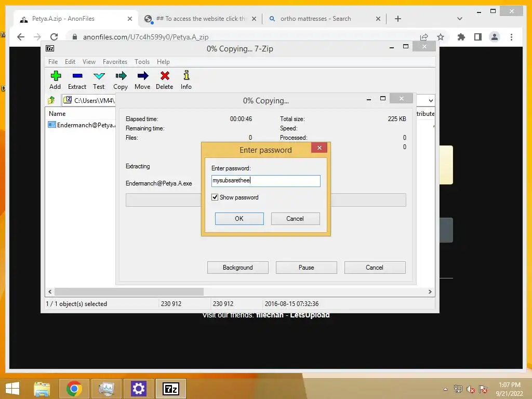Reload the AnonFiles page
Viewport: 532px width, 399px height.
(x=54, y=37)
